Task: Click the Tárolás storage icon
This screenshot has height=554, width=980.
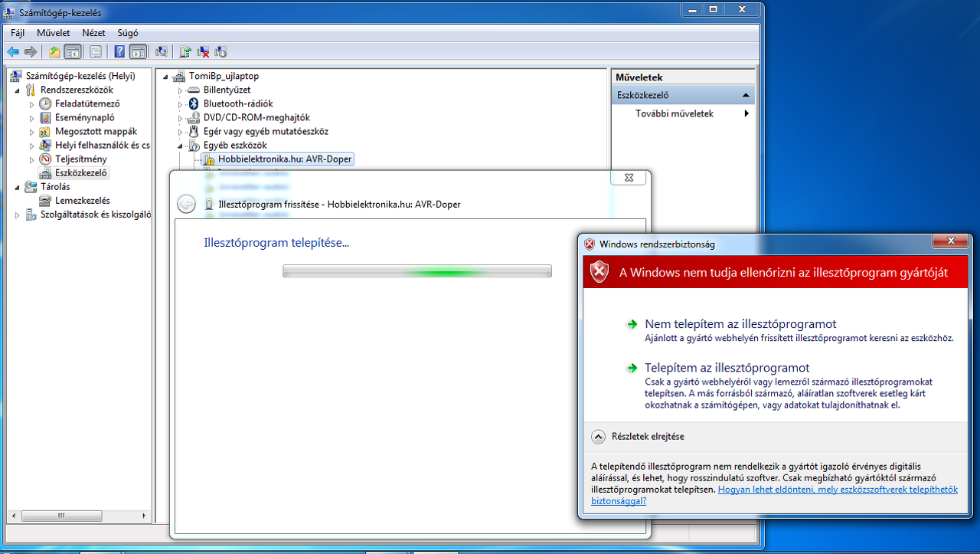Action: pos(31,187)
